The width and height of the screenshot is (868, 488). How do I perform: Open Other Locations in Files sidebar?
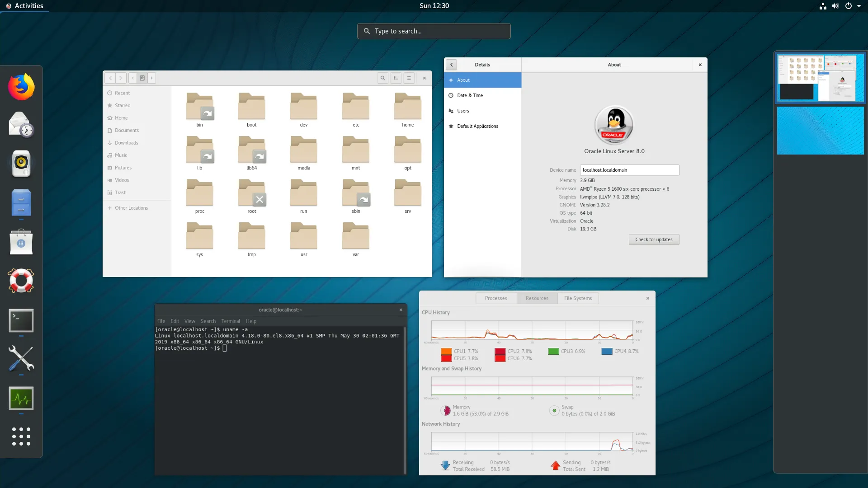pos(137,208)
